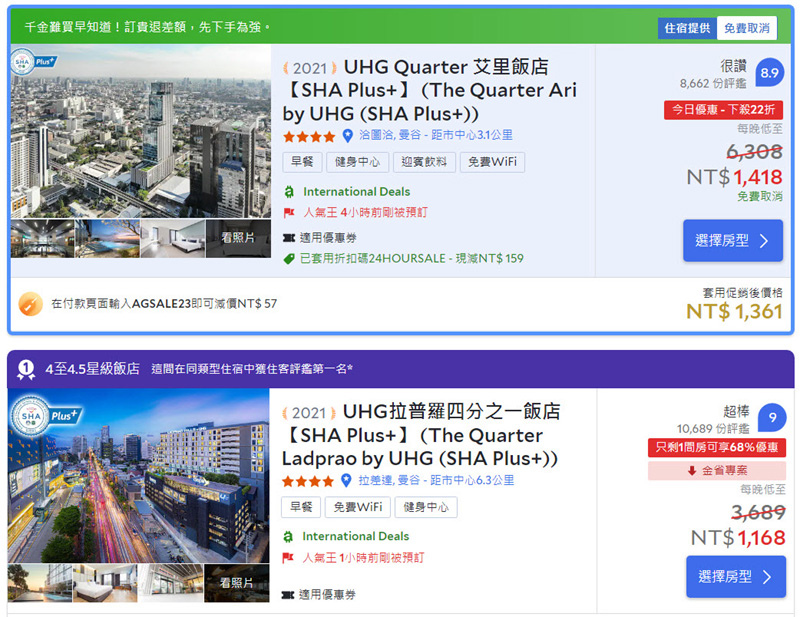Viewport: 800px width, 617px height.
Task: Click rating bubble 9 for Quarter Ladprao
Action: (772, 417)
